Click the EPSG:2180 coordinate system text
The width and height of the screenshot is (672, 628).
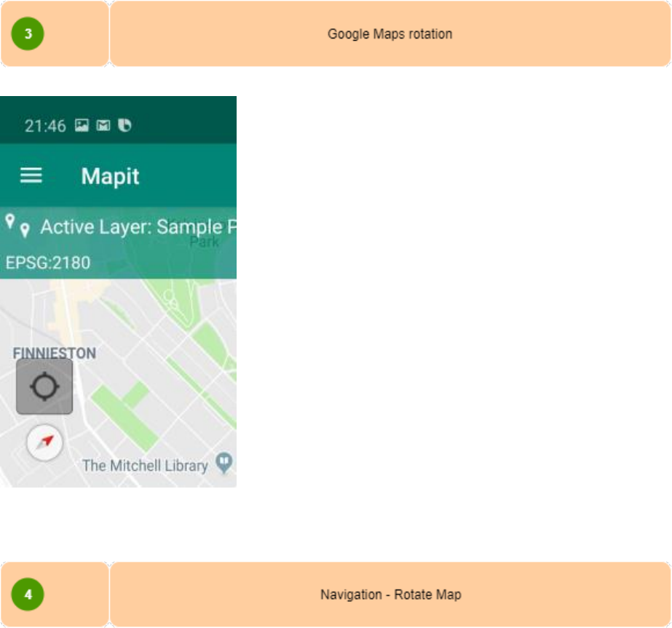(48, 263)
